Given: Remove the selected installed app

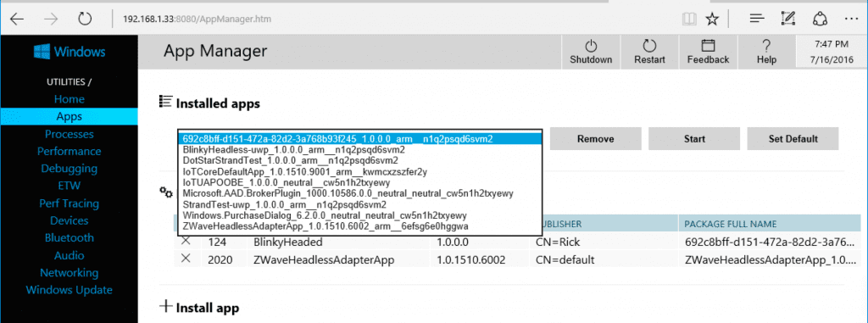Looking at the screenshot, I should pyautogui.click(x=595, y=138).
